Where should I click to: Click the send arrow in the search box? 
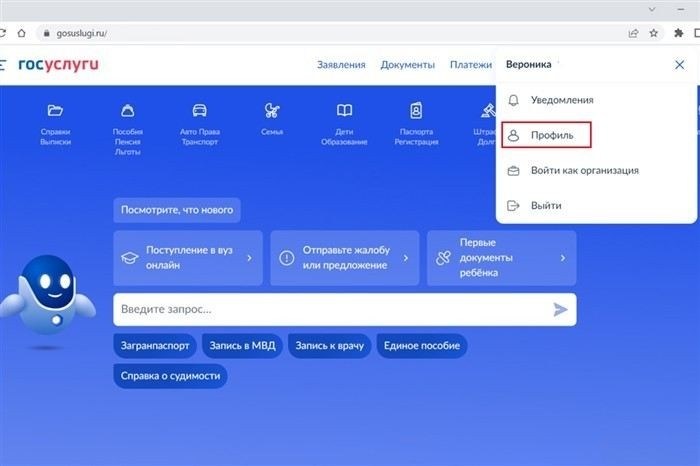click(560, 309)
